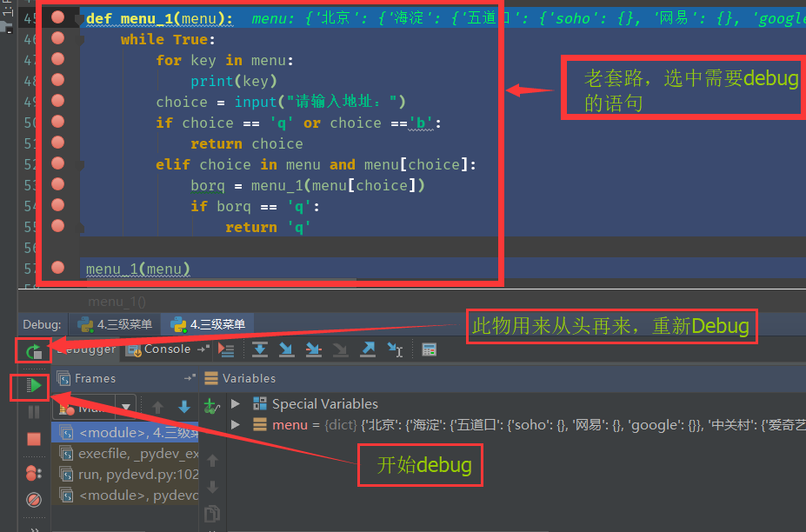Toggle the Mute Breakpoints icon
This screenshot has width=806, height=532.
[x=33, y=500]
